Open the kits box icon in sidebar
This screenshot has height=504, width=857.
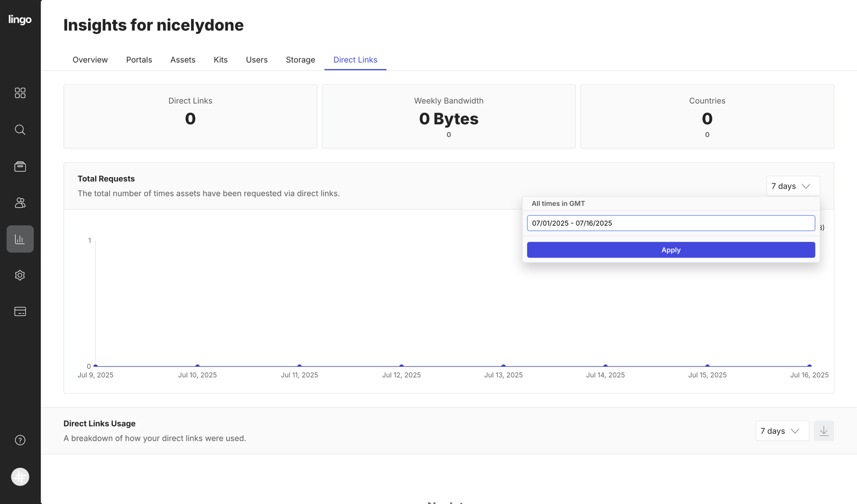(20, 166)
